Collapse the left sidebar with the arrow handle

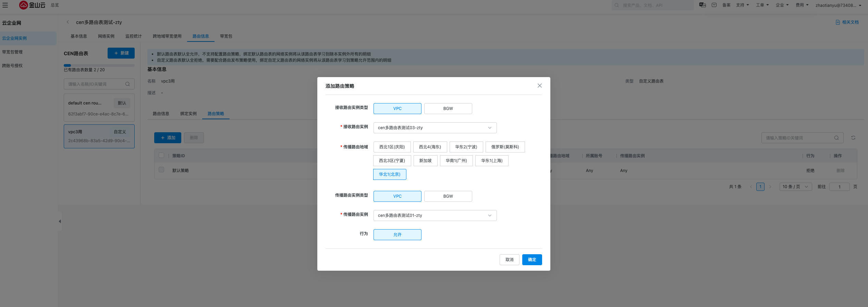click(x=60, y=221)
